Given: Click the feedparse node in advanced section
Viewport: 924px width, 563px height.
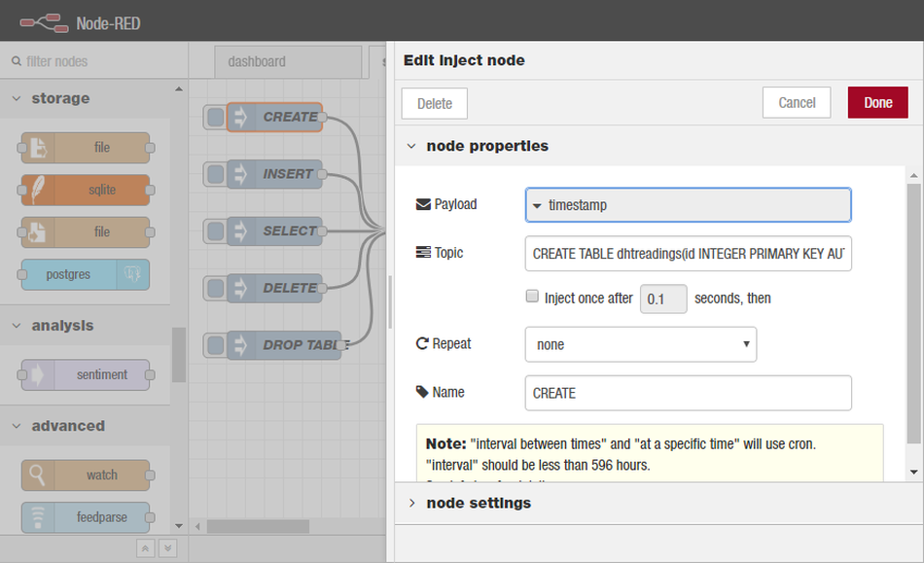Looking at the screenshot, I should pyautogui.click(x=86, y=517).
